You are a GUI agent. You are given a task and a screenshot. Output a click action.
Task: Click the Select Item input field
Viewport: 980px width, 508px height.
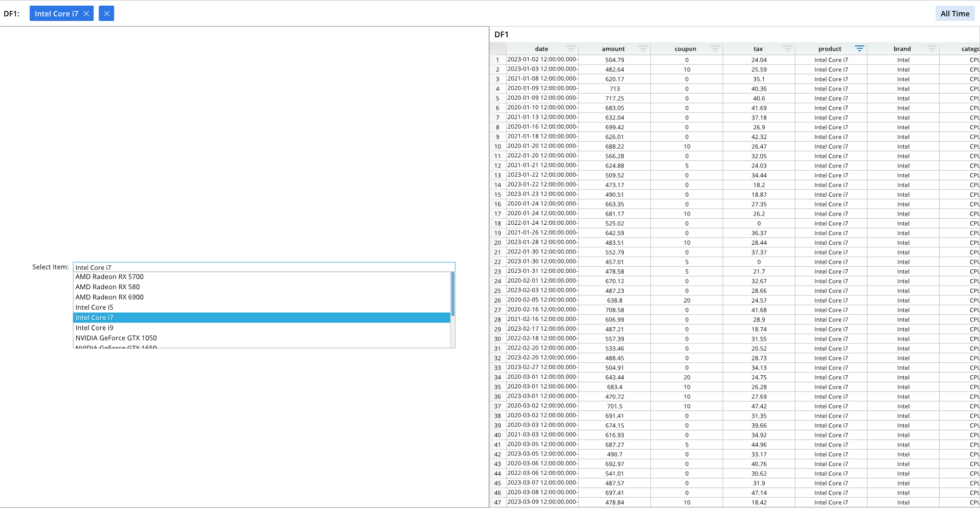pos(264,267)
